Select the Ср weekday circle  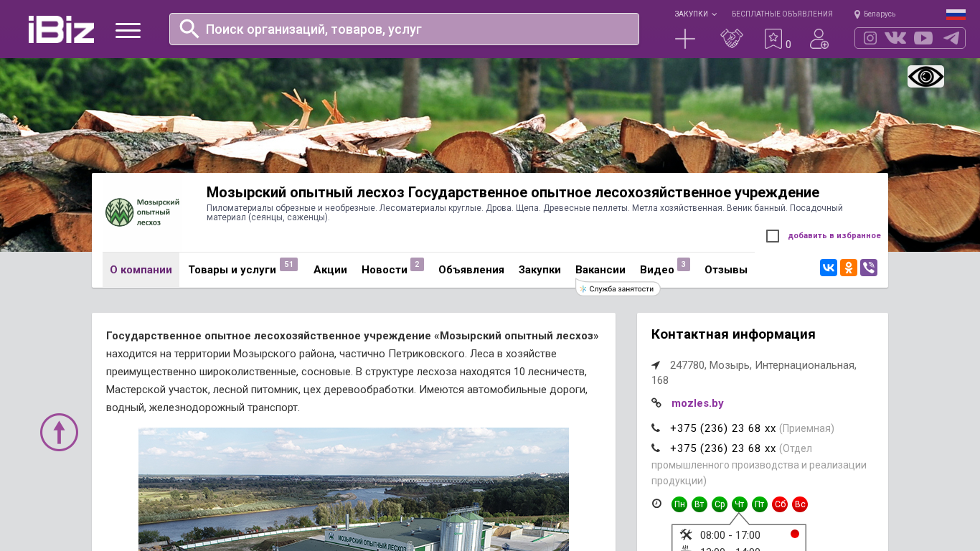pos(720,504)
